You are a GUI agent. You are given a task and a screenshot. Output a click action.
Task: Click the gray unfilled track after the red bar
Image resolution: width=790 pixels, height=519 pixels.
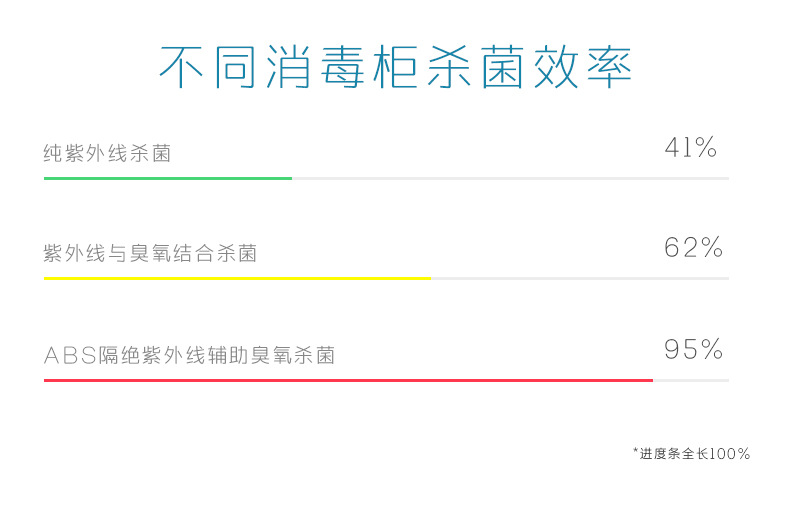691,380
